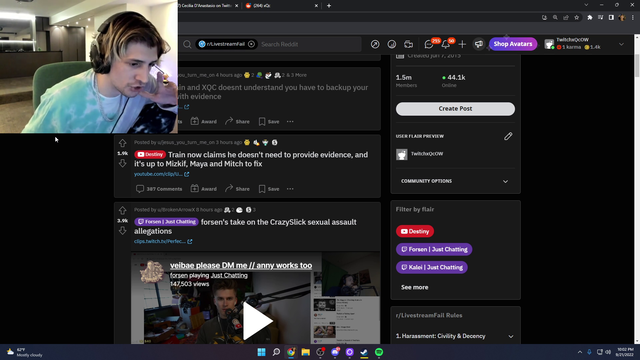Downvote the forsen CrazySlick post
The image size is (640, 360).
(122, 231)
